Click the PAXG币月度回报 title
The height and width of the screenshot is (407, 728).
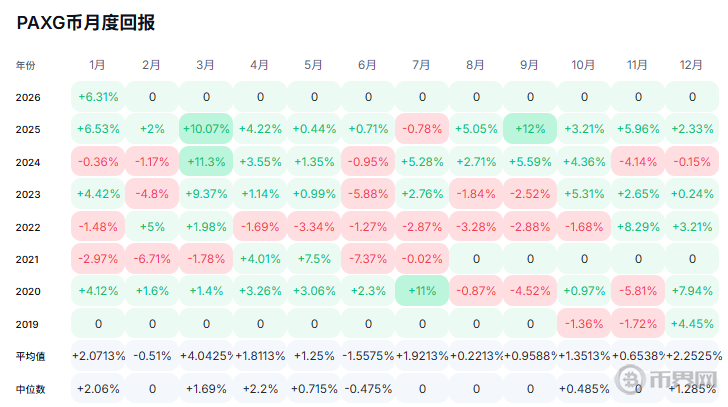[x=86, y=23]
